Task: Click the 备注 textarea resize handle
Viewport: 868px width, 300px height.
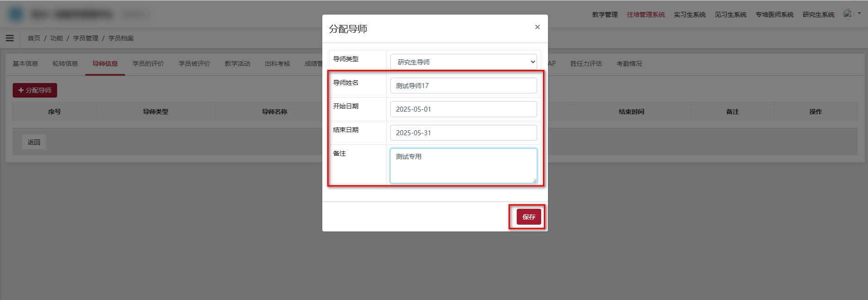Action: click(x=534, y=181)
